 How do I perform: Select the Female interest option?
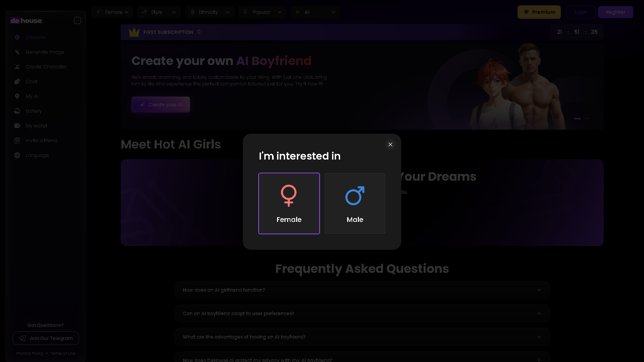click(x=289, y=203)
